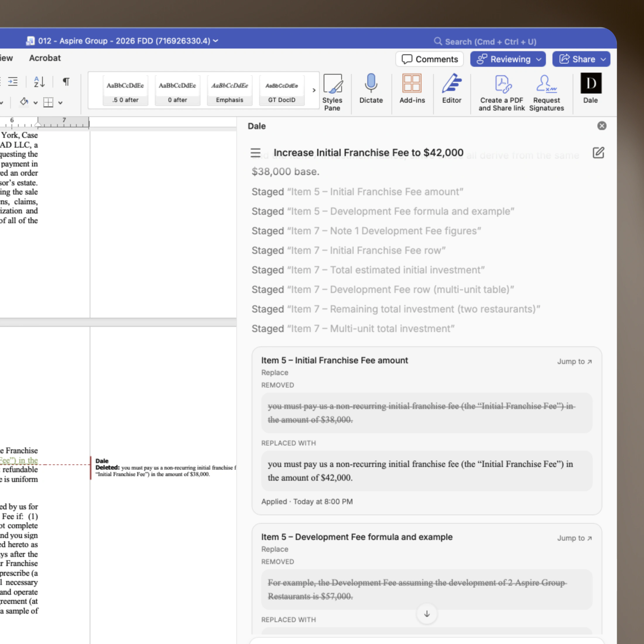
Task: Click staged 'Item 7 – Total estimated initial investment'
Action: tap(368, 270)
